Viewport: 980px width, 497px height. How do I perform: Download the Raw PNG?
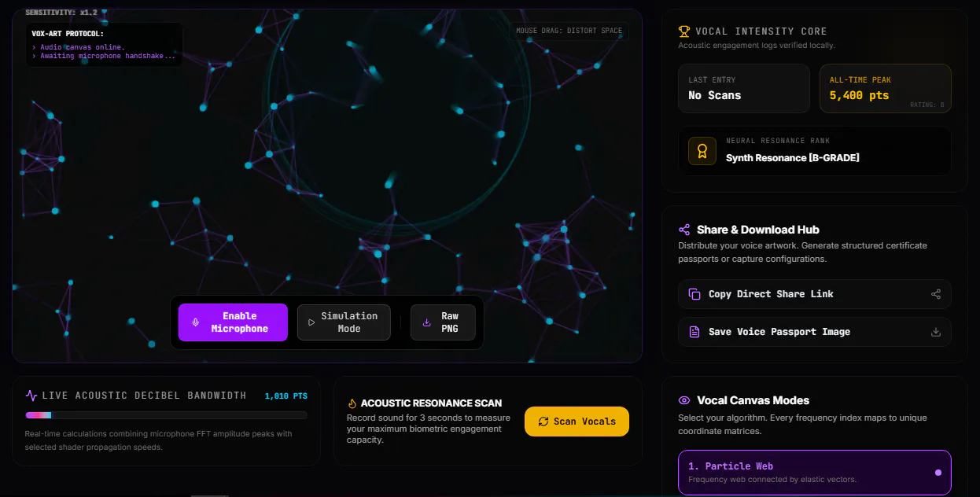point(443,322)
